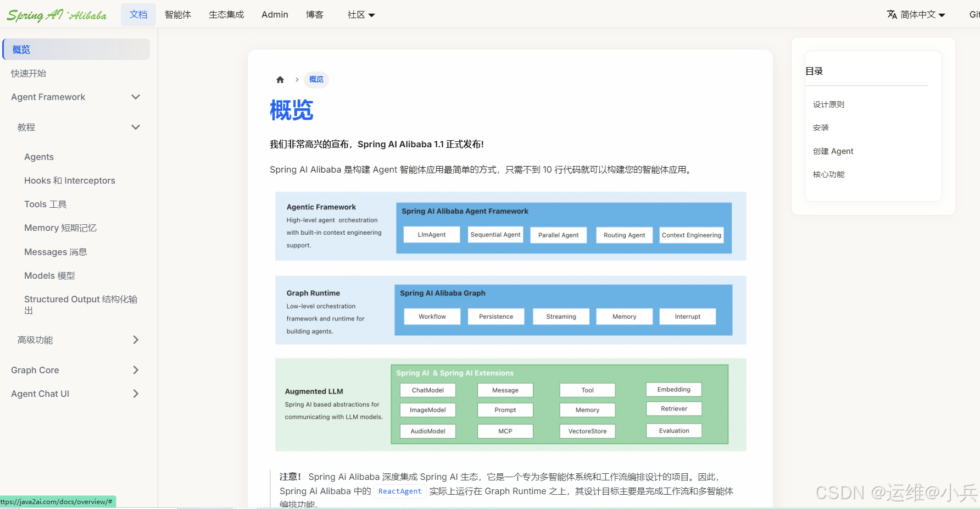This screenshot has height=509, width=980.
Task: Jump to 安装 in table of contents
Action: tap(821, 128)
